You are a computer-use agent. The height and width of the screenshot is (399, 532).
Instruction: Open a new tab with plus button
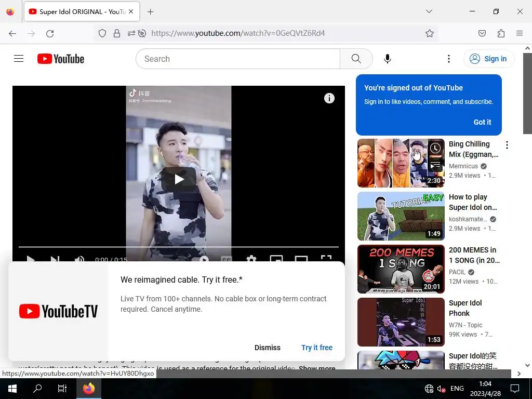point(150,12)
